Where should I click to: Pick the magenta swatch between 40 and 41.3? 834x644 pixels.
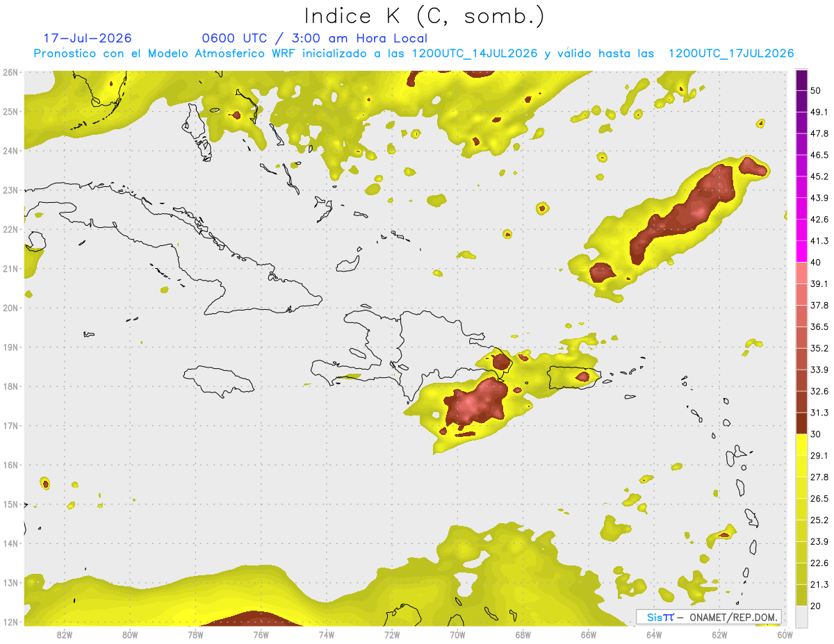(801, 251)
